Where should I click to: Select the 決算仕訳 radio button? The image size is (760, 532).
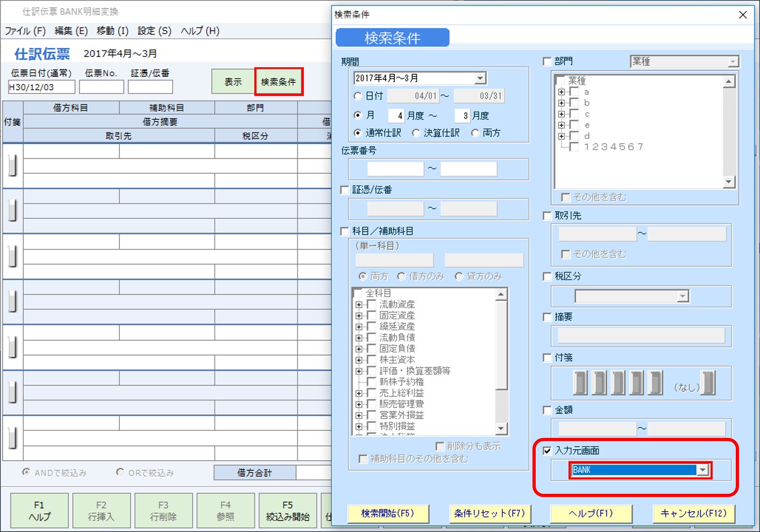[x=416, y=133]
